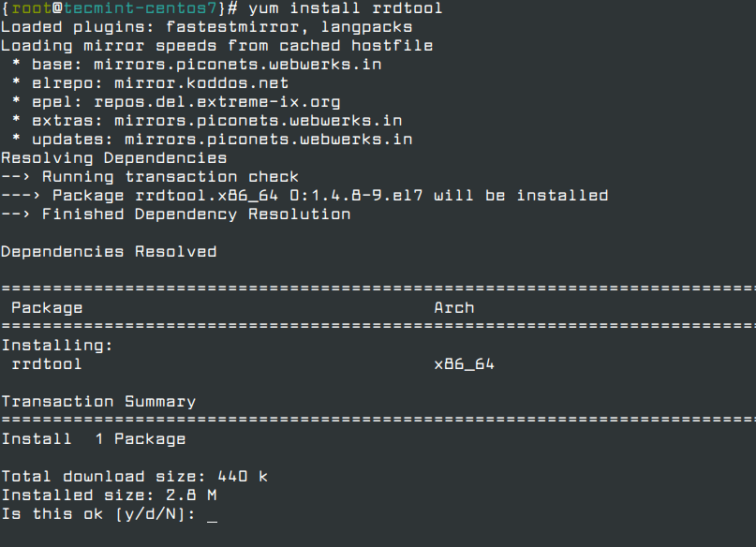Click the 'Transaction Summary' heading
The width and height of the screenshot is (756, 547).
[98, 402]
